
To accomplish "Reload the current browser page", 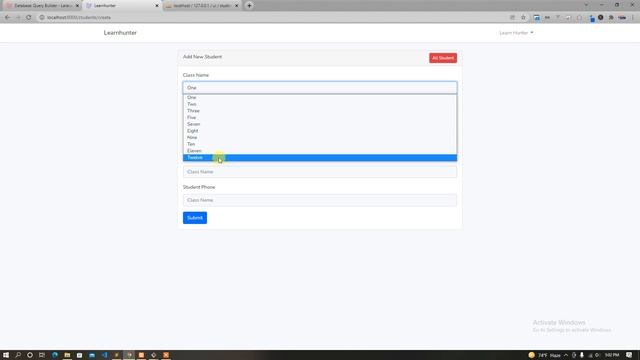I will (29, 18).
